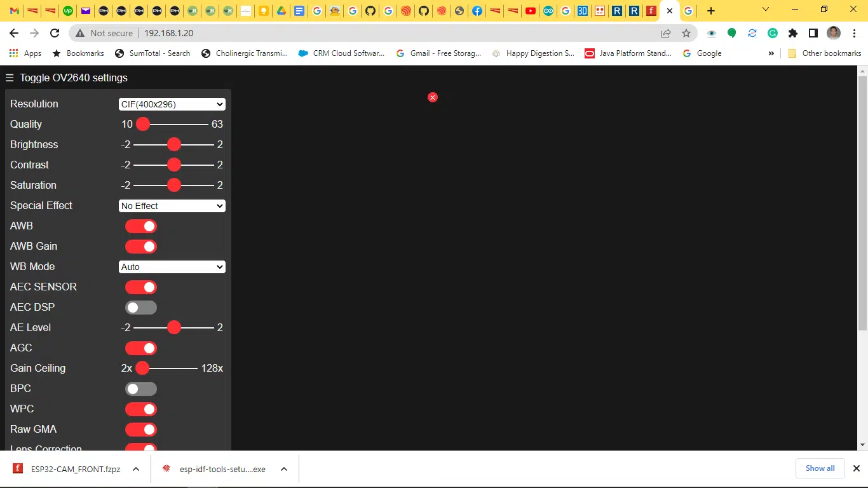Open new tab with plus icon
This screenshot has height=488, width=868.
(x=711, y=11)
